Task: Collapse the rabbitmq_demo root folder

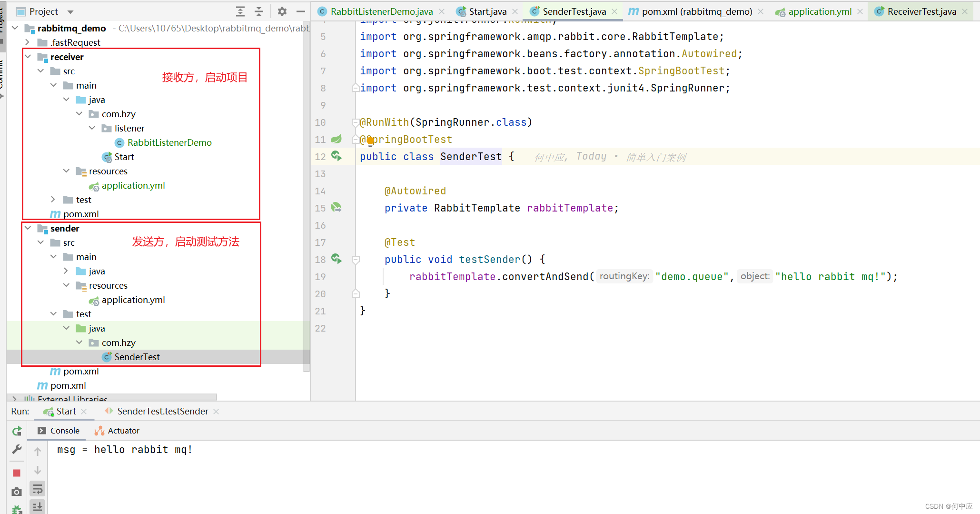Action: (x=15, y=28)
